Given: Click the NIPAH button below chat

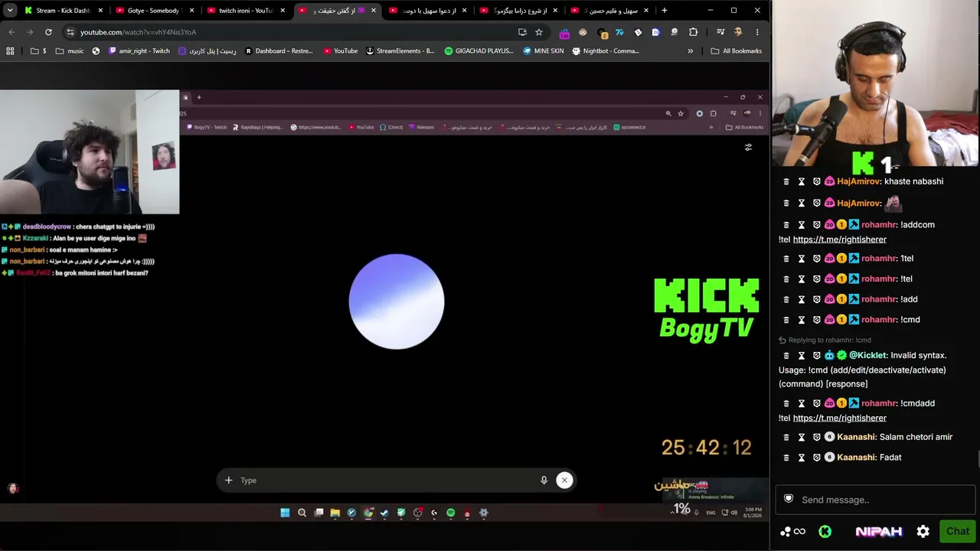Looking at the screenshot, I should pyautogui.click(x=878, y=531).
